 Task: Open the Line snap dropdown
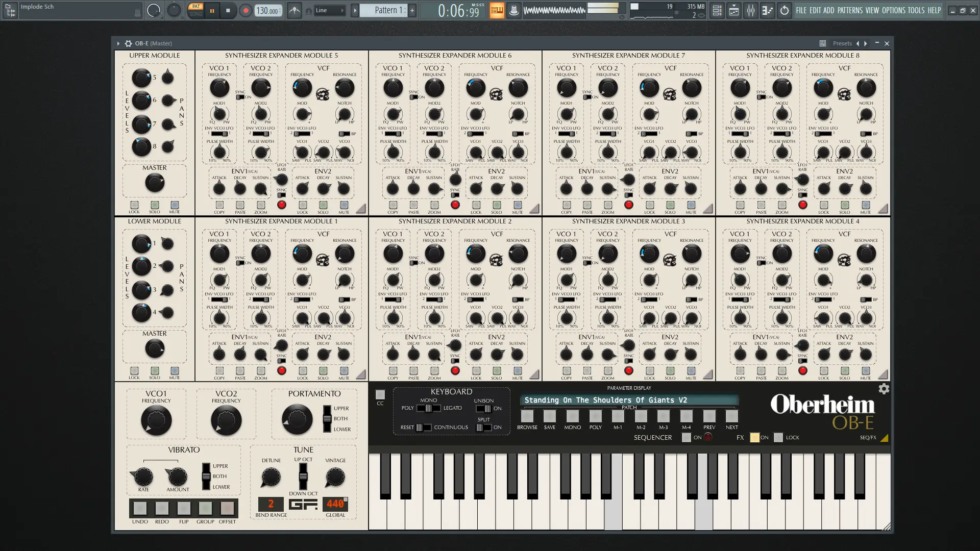tap(329, 10)
